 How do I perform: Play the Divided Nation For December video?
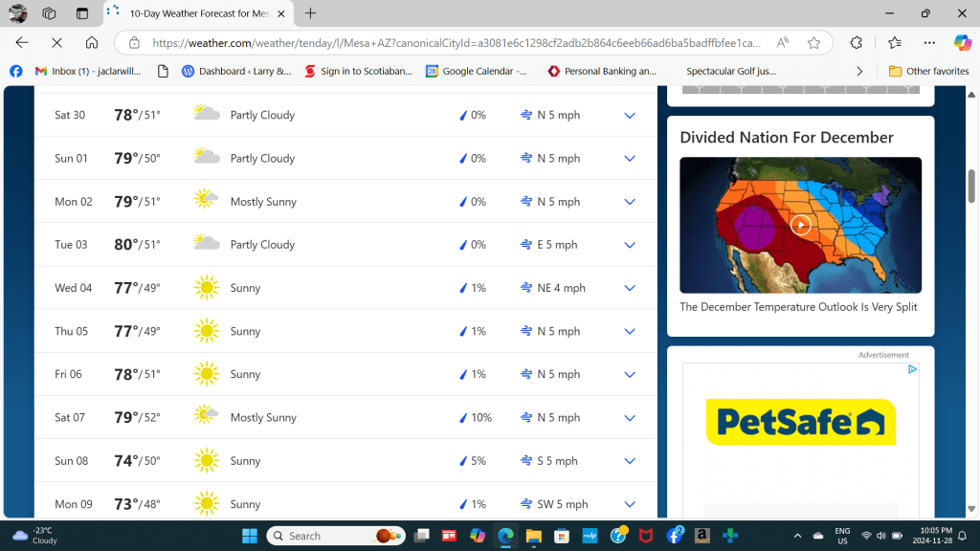pyautogui.click(x=801, y=225)
